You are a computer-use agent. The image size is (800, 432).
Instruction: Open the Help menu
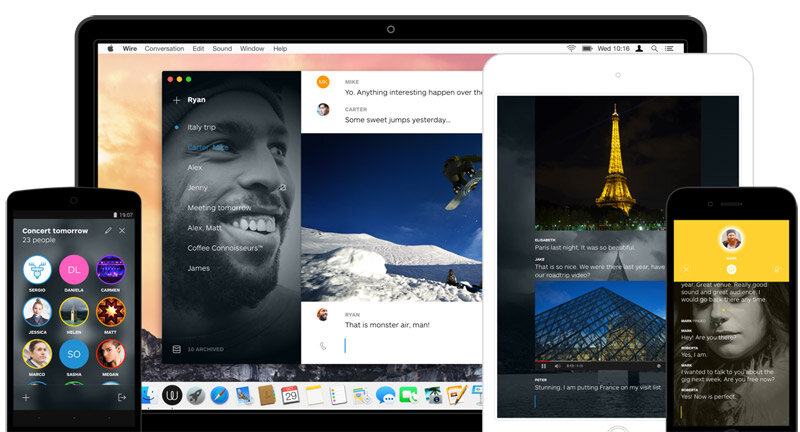click(280, 48)
